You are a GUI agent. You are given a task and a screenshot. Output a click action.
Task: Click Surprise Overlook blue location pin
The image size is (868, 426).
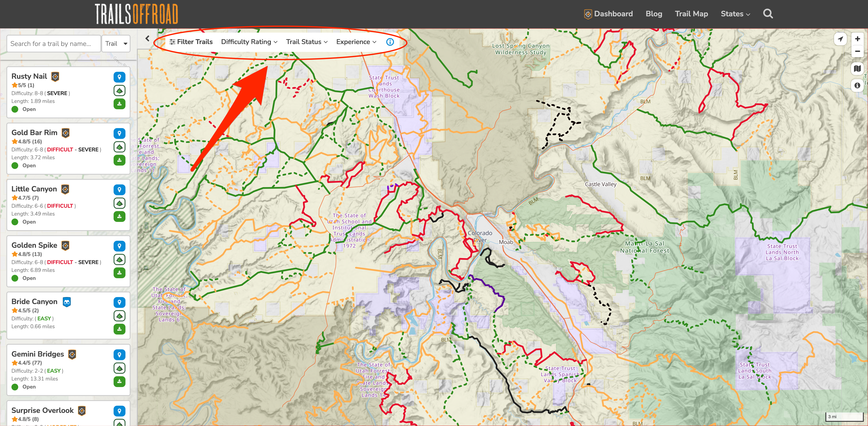coord(119,411)
